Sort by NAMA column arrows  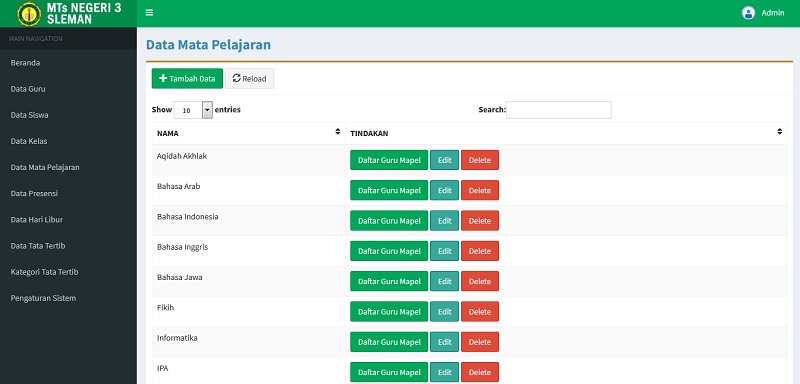[x=337, y=132]
